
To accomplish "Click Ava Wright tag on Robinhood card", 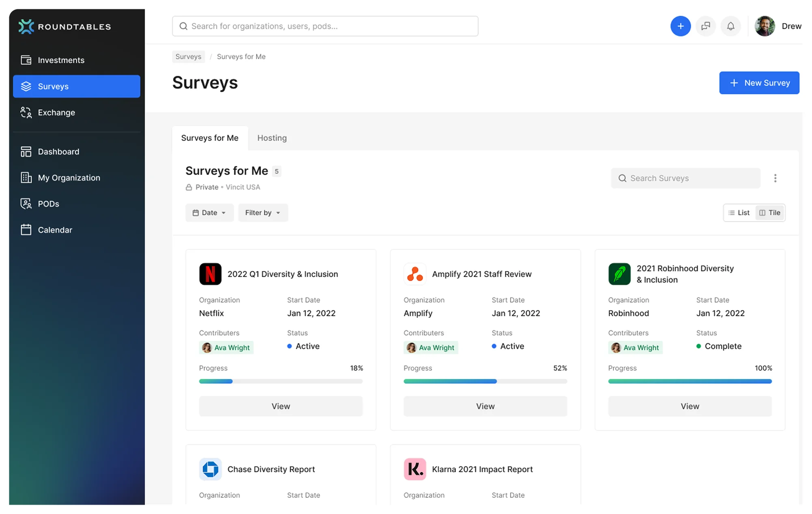I will (635, 347).
